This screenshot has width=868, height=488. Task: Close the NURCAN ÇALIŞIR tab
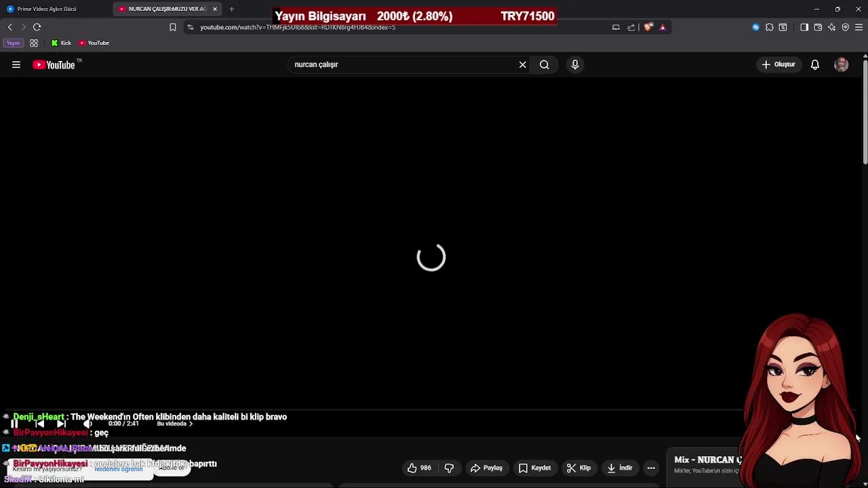215,9
